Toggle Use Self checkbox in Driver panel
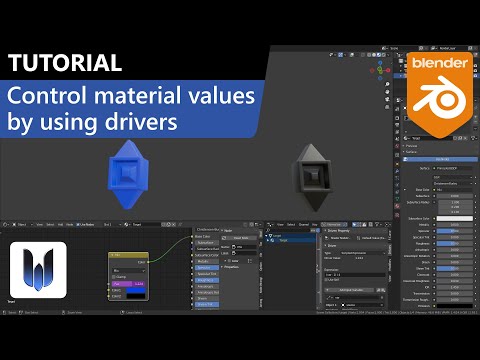 pos(327,280)
